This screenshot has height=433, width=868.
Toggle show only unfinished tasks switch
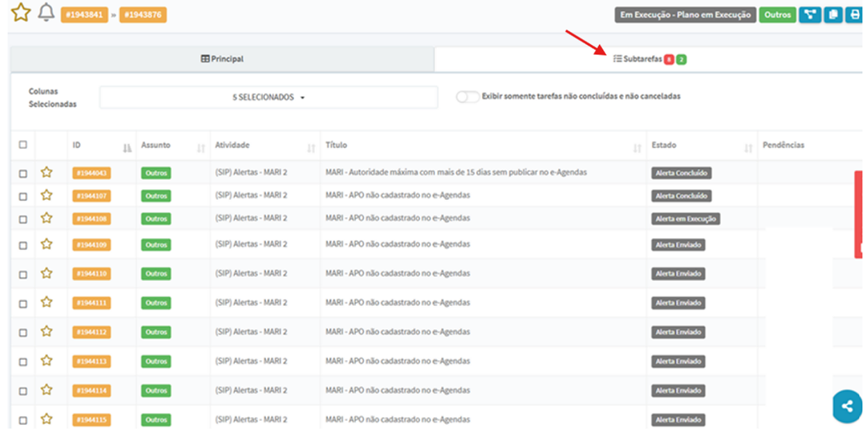pyautogui.click(x=467, y=96)
